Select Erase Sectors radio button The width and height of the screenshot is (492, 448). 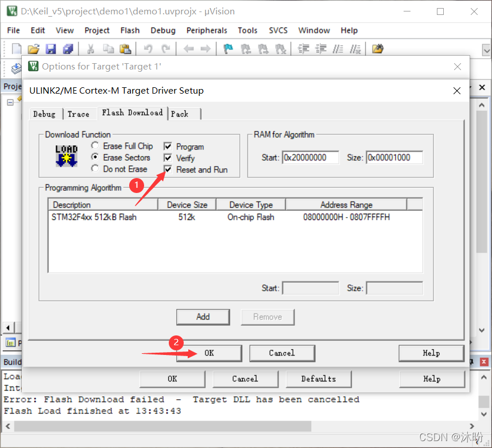click(x=95, y=157)
